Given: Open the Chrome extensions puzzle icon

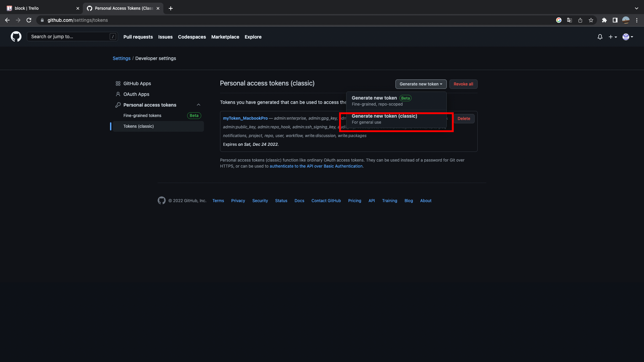Looking at the screenshot, I should click(x=604, y=20).
